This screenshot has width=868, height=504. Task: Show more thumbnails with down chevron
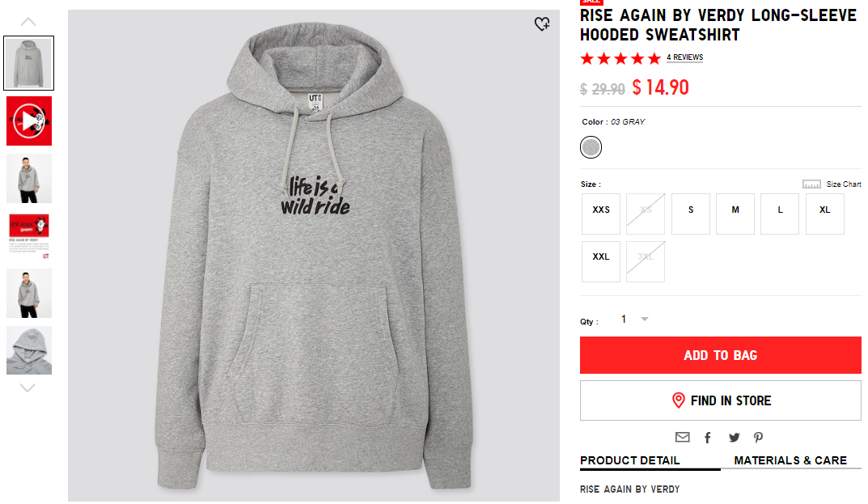[28, 388]
